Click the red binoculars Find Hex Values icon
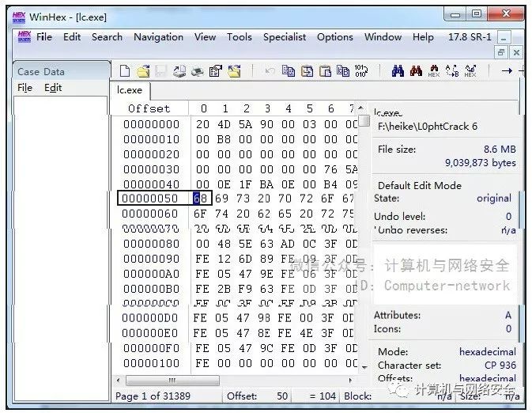The image size is (532, 413). 416,70
